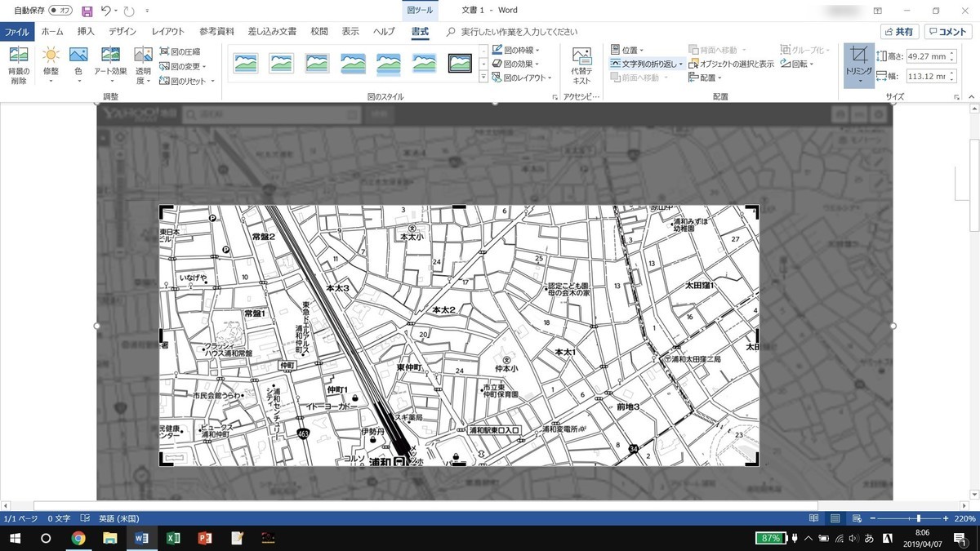Open the 回転 rotate dropdown
This screenshot has height=551, width=980.
coord(797,64)
